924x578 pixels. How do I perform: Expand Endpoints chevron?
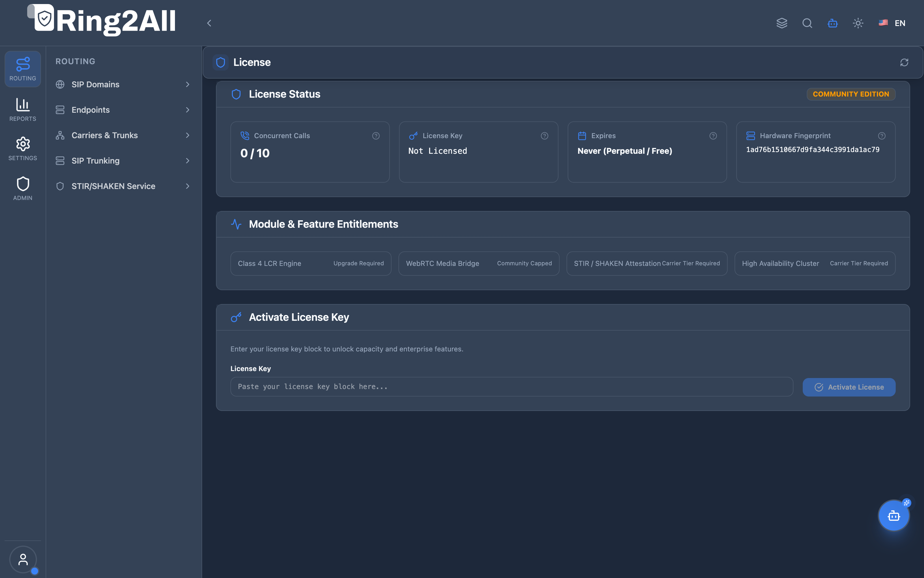187,110
